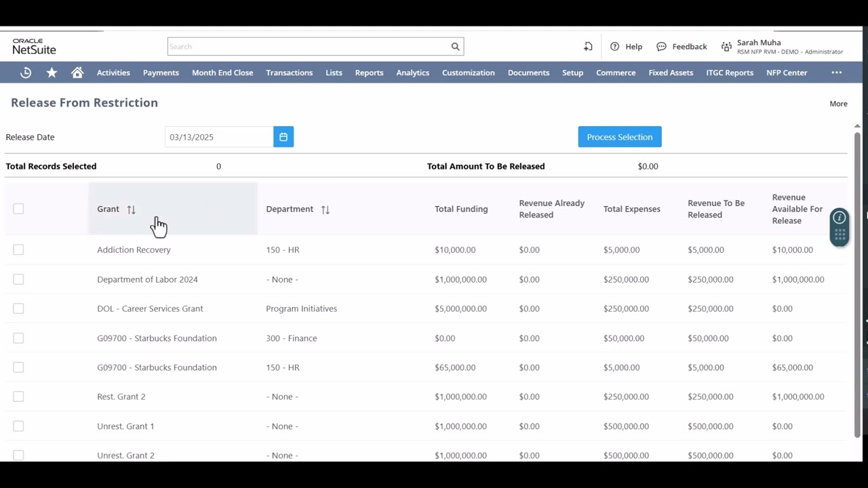Click the Unrest. Grant 1 name
Image resolution: width=868 pixels, height=488 pixels.
[x=125, y=426]
